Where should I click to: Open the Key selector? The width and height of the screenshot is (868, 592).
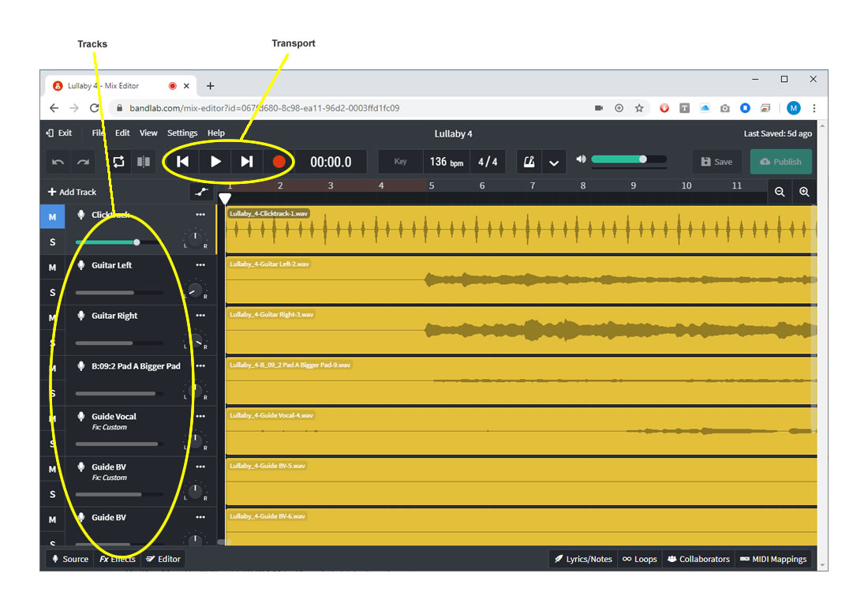click(400, 161)
